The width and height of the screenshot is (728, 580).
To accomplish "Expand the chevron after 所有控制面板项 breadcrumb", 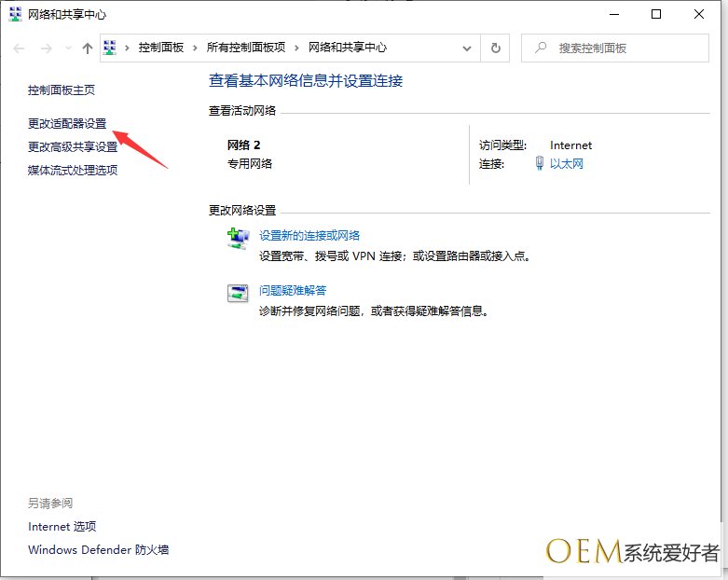I will pyautogui.click(x=296, y=48).
